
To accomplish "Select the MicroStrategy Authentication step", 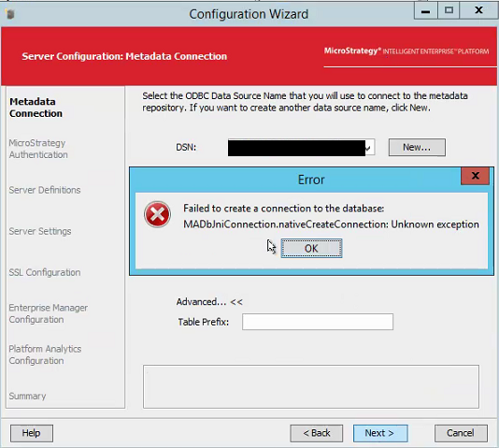I will (x=38, y=149).
